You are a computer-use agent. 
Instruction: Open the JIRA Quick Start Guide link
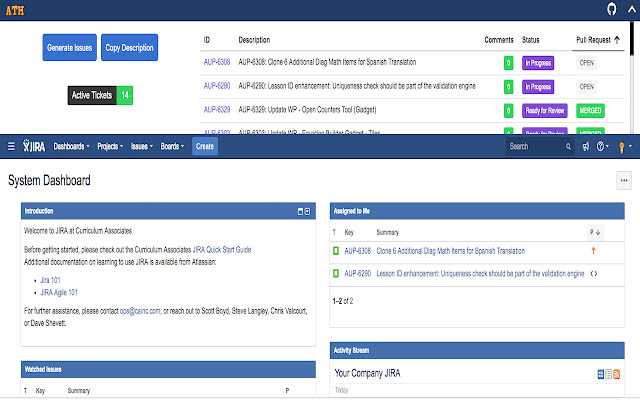222,249
